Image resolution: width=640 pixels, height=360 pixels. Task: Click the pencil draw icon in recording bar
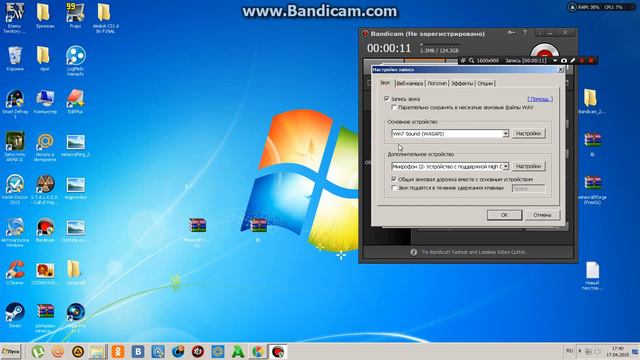(573, 60)
